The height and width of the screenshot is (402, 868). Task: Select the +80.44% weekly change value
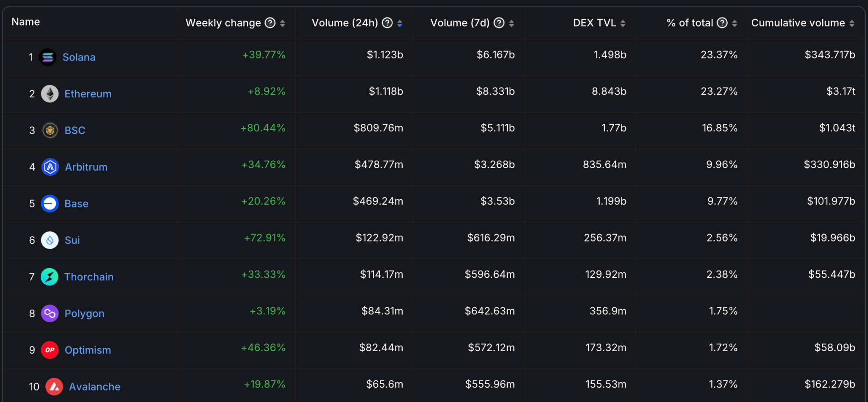point(263,128)
